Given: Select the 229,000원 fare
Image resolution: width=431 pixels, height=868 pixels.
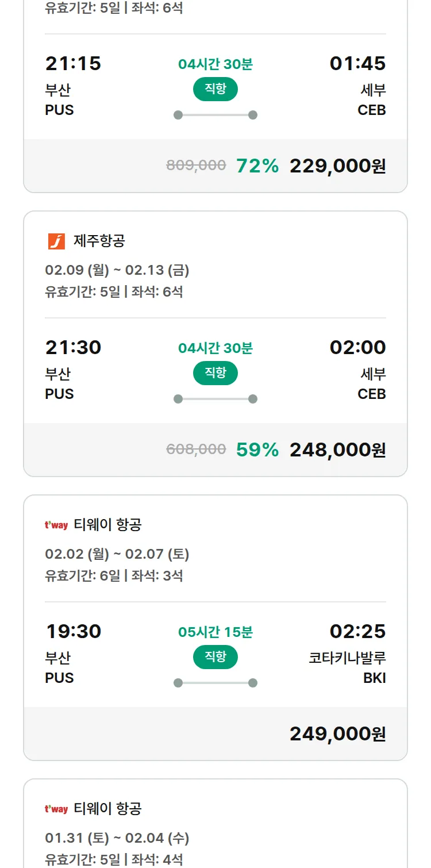Looking at the screenshot, I should pos(337,166).
